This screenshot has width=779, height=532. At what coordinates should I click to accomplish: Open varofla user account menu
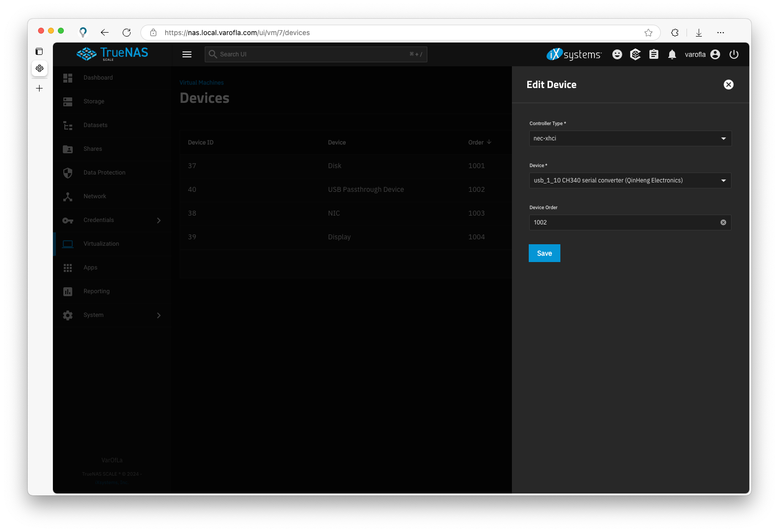coord(702,54)
